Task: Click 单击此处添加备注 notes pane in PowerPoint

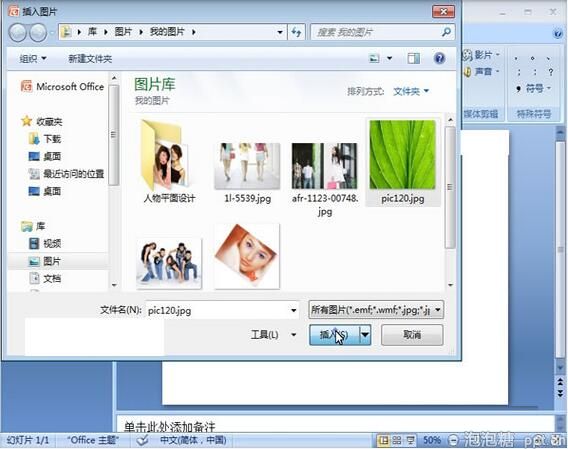Action: [170, 427]
